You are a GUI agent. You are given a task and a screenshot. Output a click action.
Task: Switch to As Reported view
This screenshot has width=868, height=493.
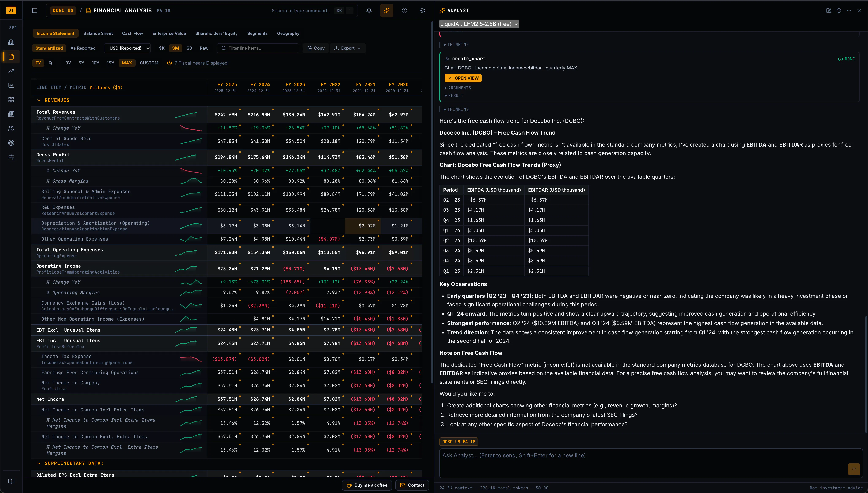click(x=83, y=48)
